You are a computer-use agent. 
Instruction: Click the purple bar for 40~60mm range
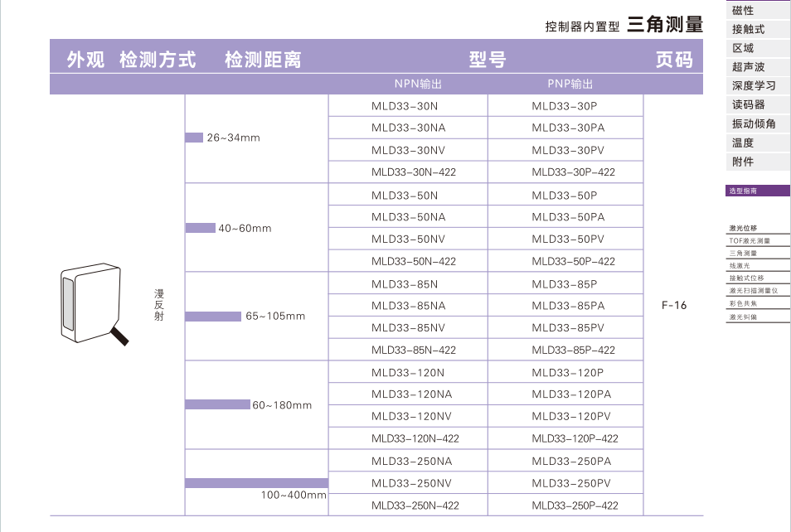(x=200, y=228)
